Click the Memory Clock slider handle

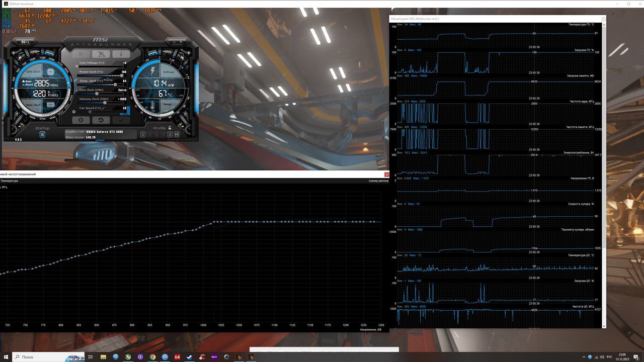tap(105, 103)
